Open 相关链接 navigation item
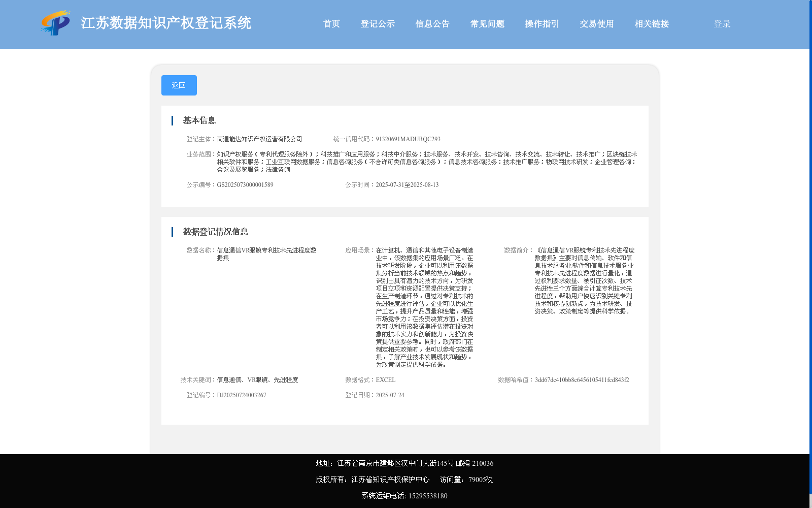The width and height of the screenshot is (812, 508). click(x=652, y=24)
